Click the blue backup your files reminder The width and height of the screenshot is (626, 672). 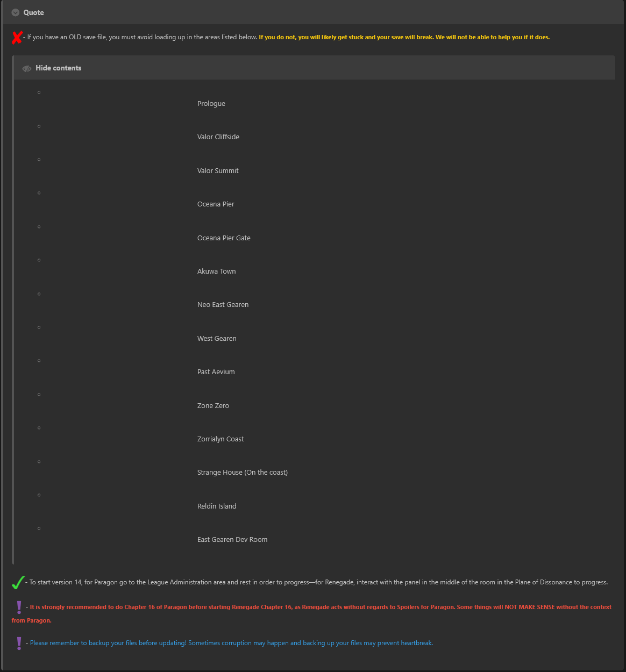(x=231, y=643)
